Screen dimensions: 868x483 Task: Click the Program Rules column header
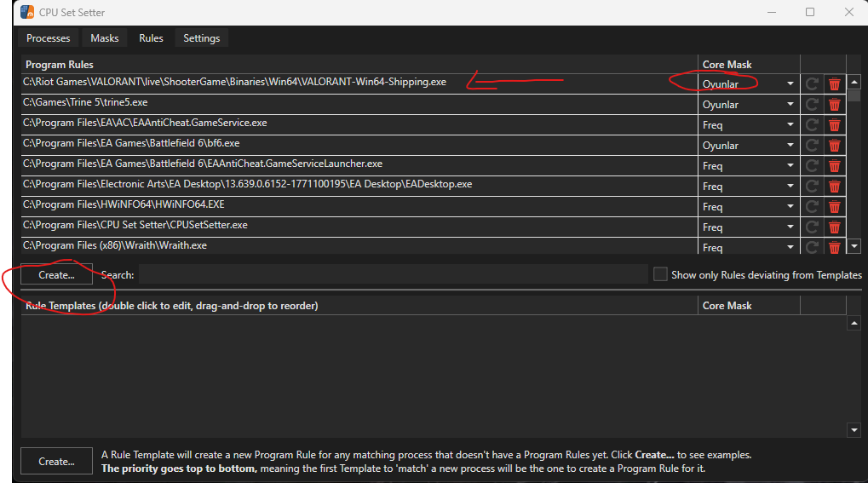click(359, 64)
